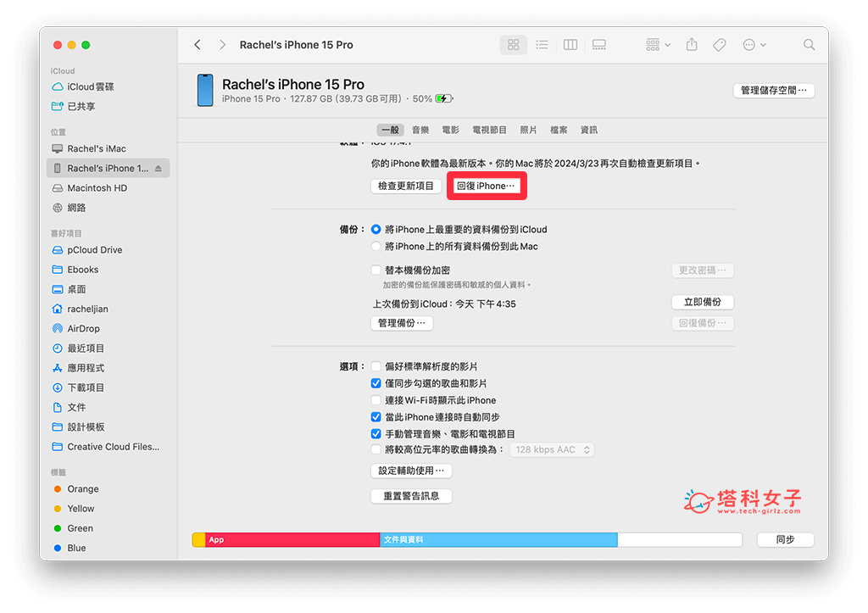This screenshot has height=613, width=868.
Task: Switch to the 檔案 tab
Action: click(x=559, y=130)
